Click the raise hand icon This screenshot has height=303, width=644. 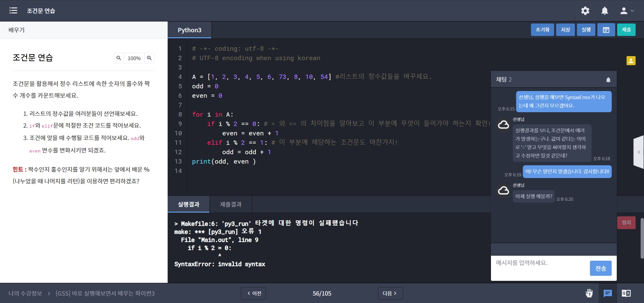click(589, 293)
